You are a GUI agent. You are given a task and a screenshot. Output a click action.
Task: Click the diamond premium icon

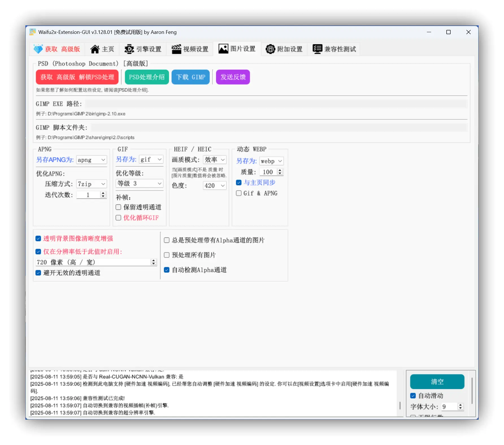click(38, 49)
